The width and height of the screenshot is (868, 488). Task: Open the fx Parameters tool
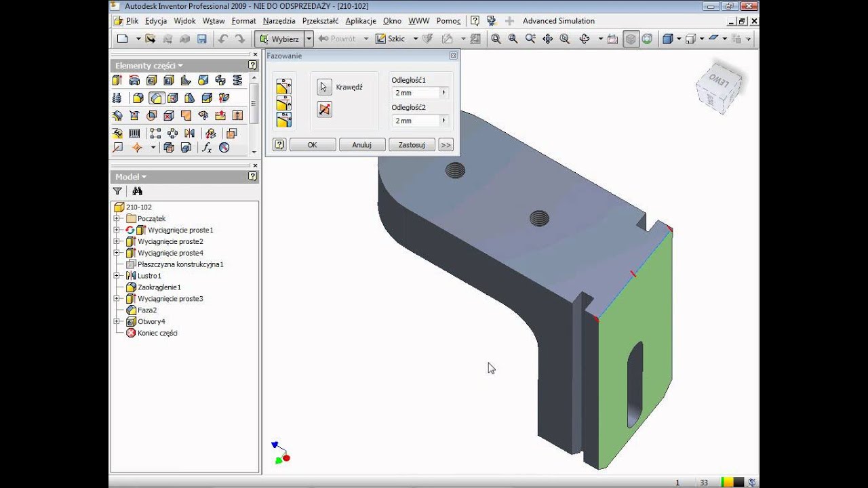(x=207, y=148)
